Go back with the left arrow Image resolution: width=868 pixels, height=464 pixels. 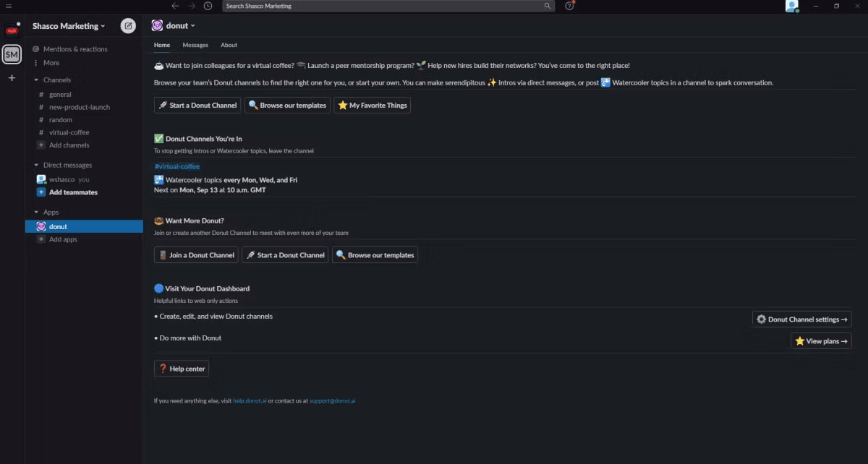tap(175, 6)
